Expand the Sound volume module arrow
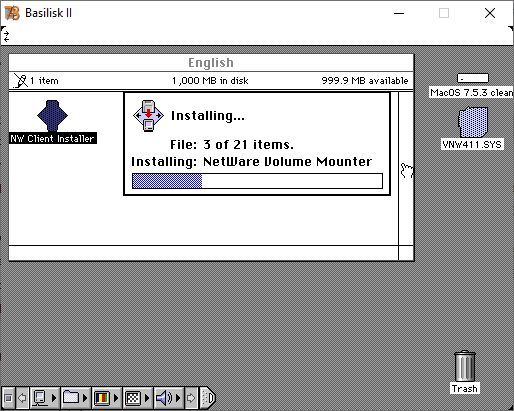This screenshot has width=514, height=411. coord(178,398)
